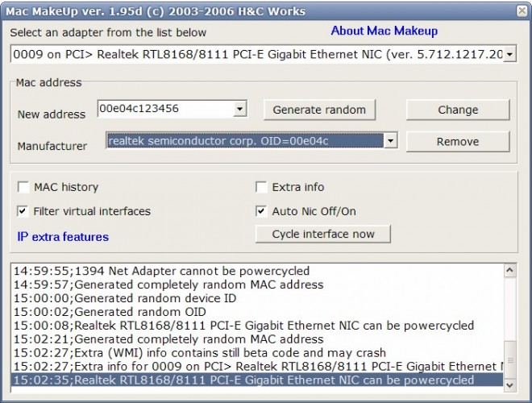Expand the adapter list dropdown arrow
Image resolution: width=532 pixels, height=403 pixels.
coord(509,54)
